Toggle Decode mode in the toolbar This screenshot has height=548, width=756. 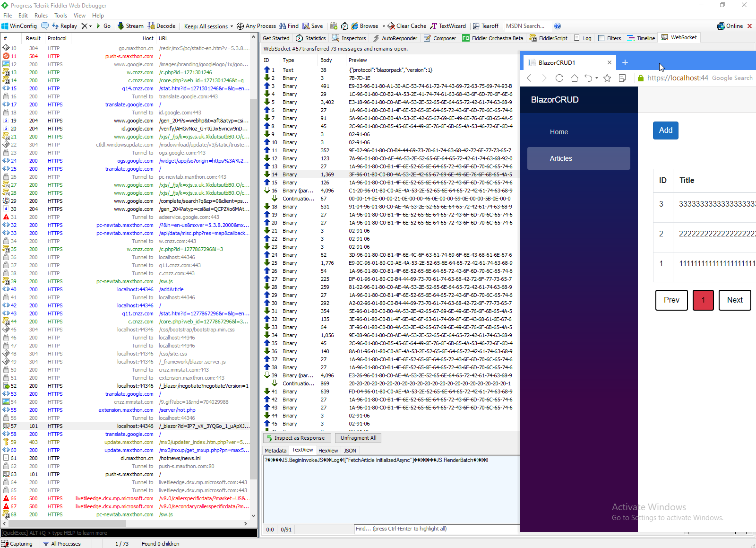click(162, 26)
